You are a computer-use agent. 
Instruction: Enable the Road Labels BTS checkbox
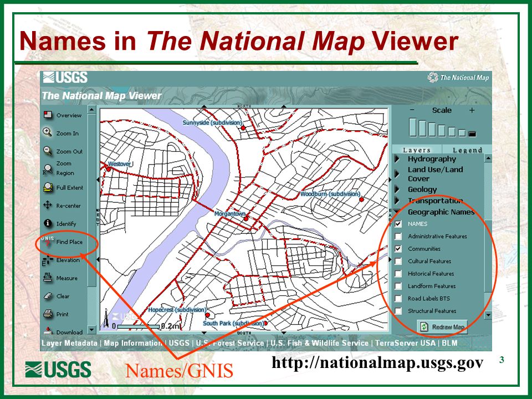[398, 299]
